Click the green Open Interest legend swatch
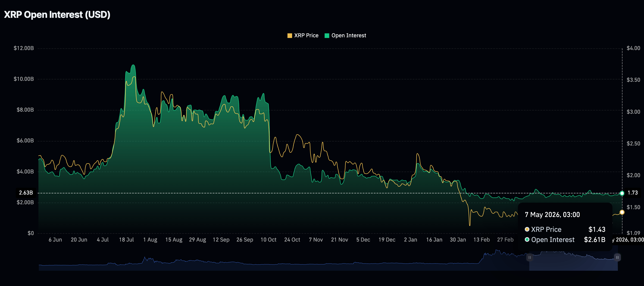The height and width of the screenshot is (286, 644). click(326, 36)
